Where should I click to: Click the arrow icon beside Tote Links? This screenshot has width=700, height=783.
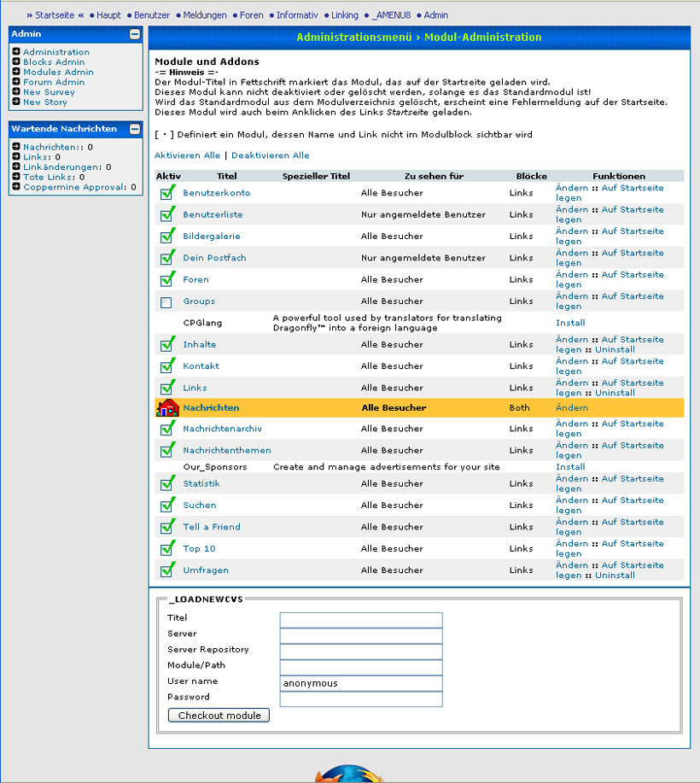click(16, 176)
